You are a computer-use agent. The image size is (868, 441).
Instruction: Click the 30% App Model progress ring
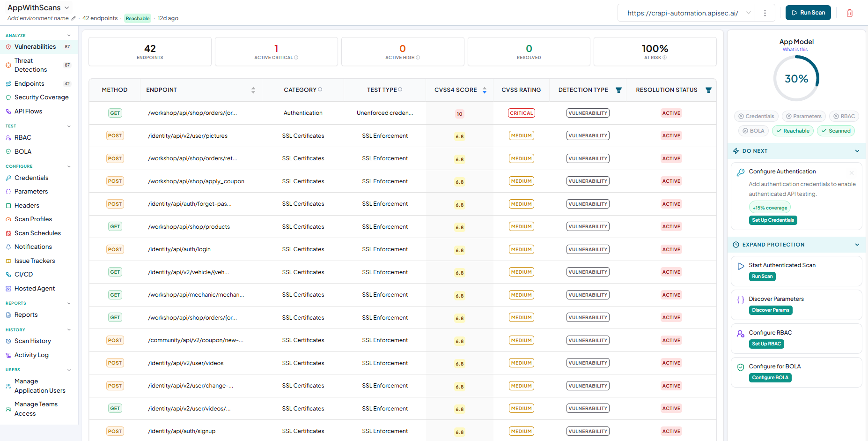click(796, 78)
